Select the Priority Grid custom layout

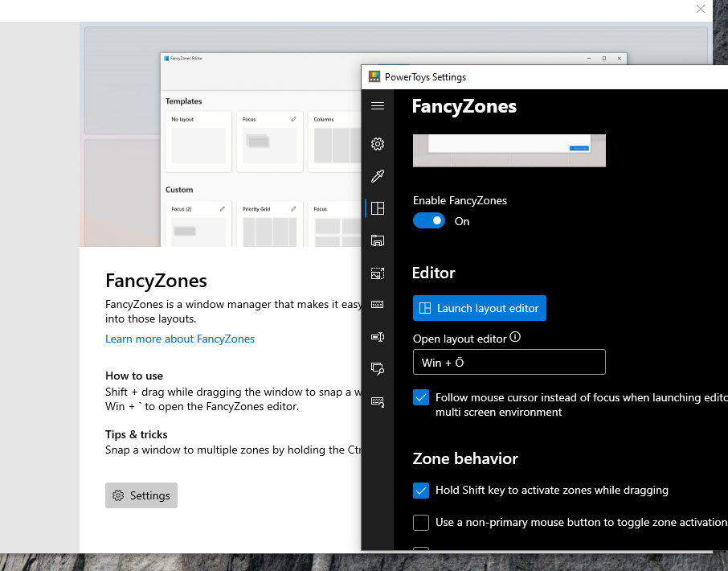point(269,224)
